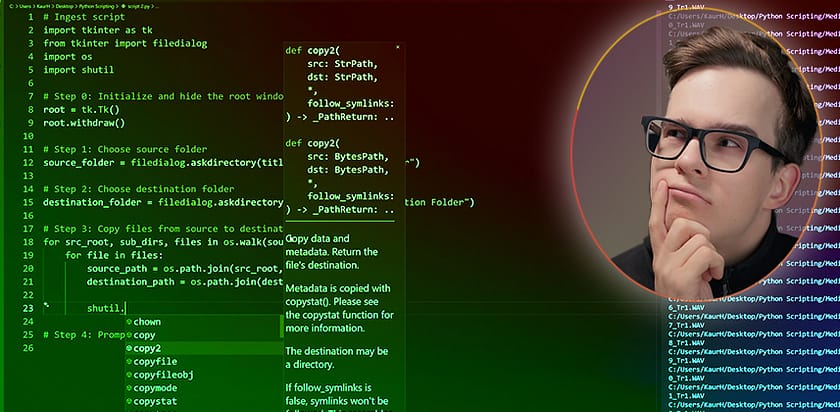
Task: Close the copy2 documentation popup
Action: [398, 47]
